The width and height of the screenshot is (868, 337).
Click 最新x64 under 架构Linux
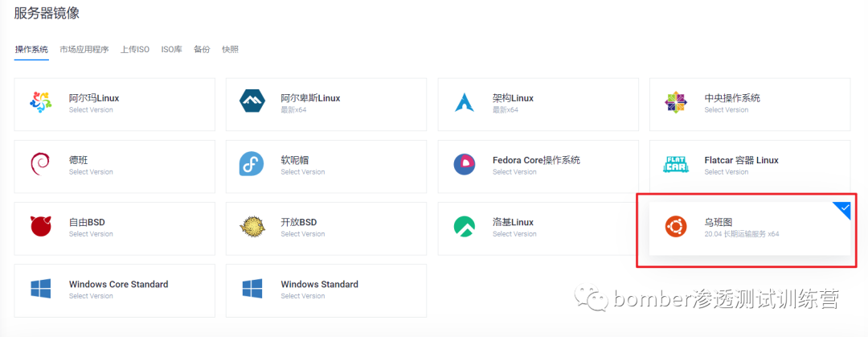[506, 109]
